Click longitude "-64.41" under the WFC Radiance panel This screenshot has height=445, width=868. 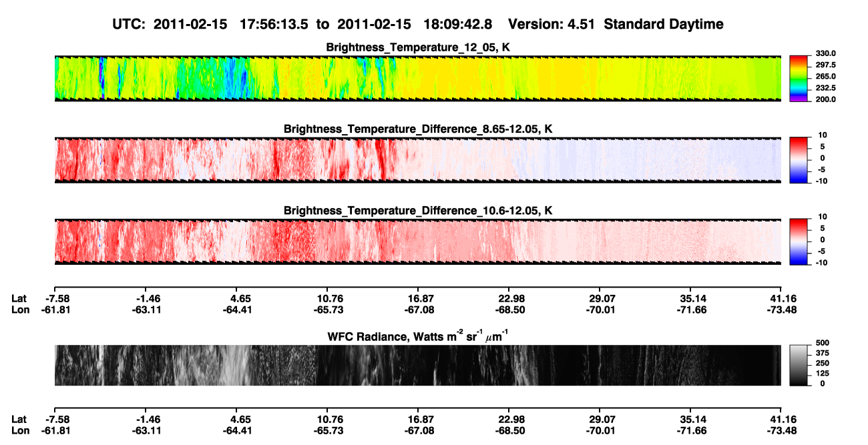[238, 431]
